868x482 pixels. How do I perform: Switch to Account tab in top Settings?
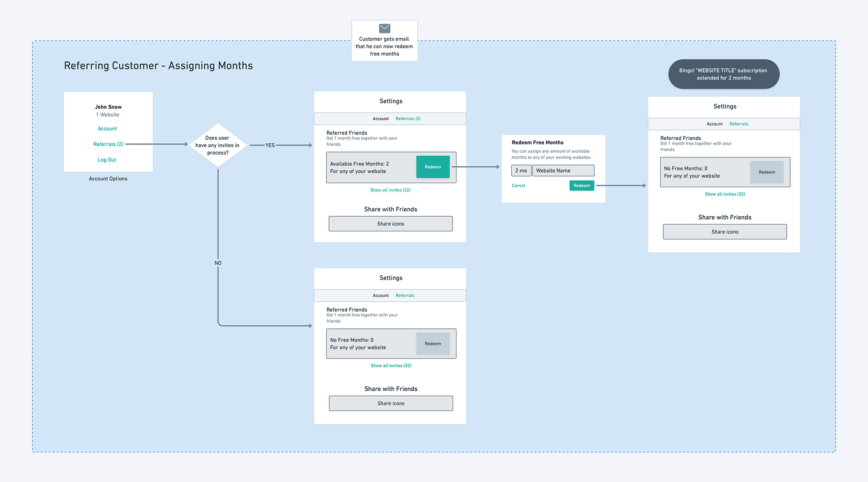(381, 119)
